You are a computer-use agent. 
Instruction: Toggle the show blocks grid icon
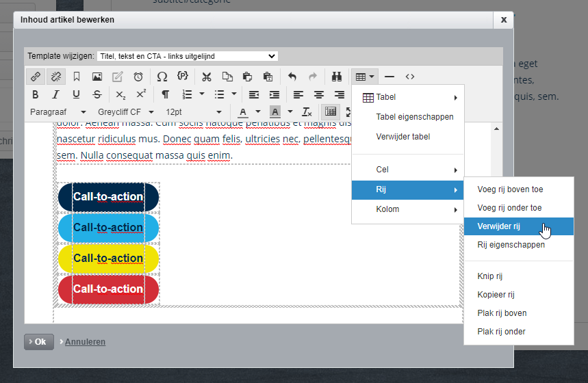pos(331,111)
